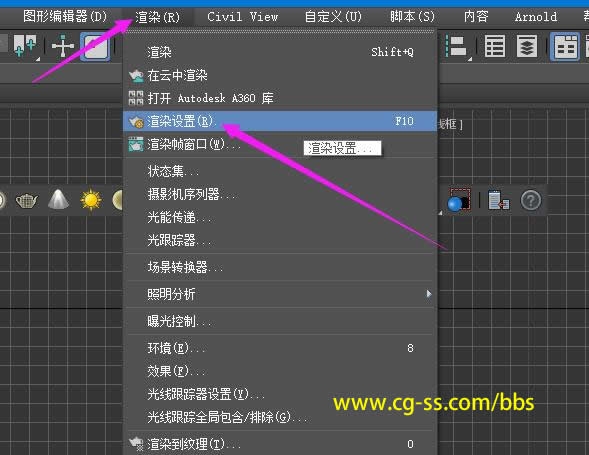Click 在云中渲染 menu entry

click(x=280, y=76)
